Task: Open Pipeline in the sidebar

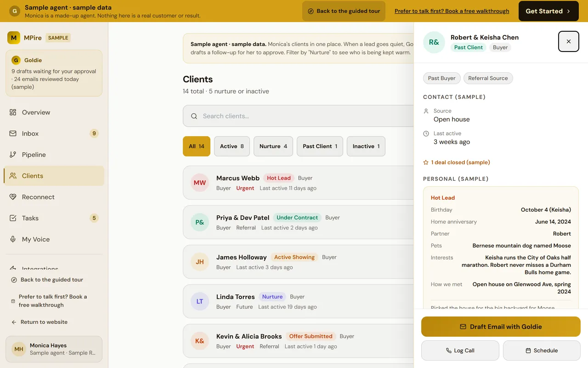Action: pyautogui.click(x=54, y=155)
